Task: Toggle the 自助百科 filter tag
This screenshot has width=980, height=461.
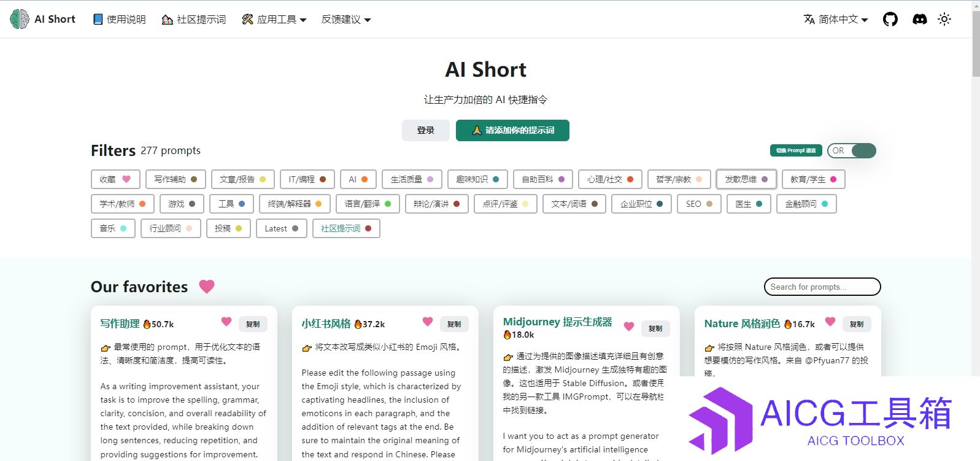Action: (543, 179)
